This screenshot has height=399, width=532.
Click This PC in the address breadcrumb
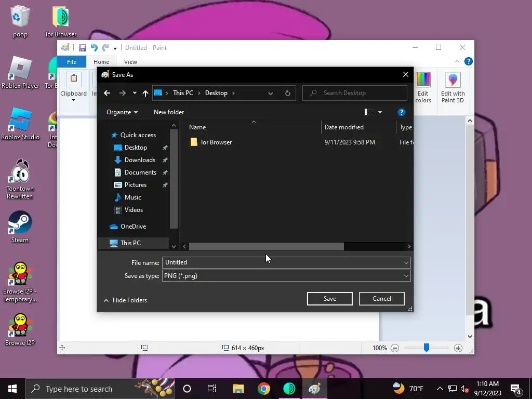point(183,93)
